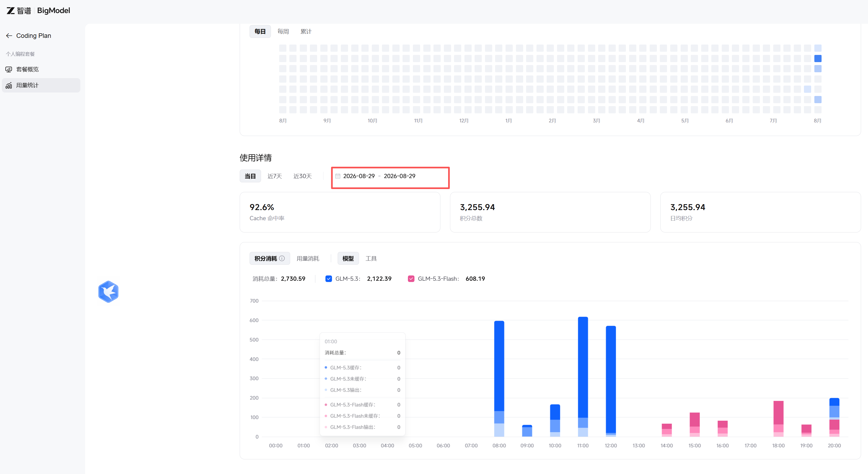Uncheck the GLM-5.3-Flash legend checkbox
The height and width of the screenshot is (474, 868).
pos(411,279)
